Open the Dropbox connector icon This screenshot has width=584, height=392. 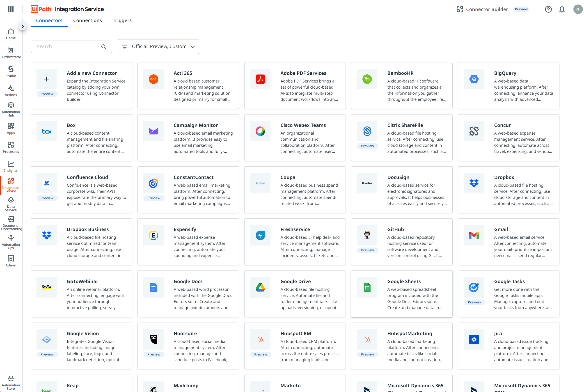click(x=474, y=183)
